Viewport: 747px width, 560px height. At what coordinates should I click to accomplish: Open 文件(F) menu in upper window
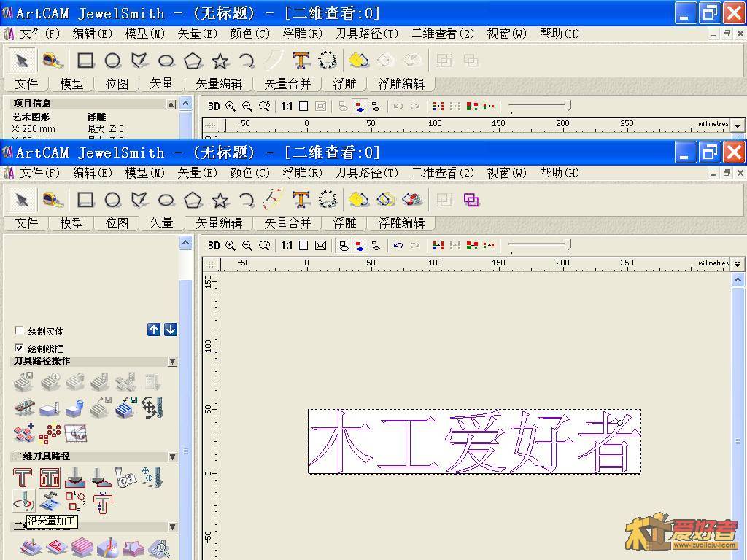tap(40, 34)
